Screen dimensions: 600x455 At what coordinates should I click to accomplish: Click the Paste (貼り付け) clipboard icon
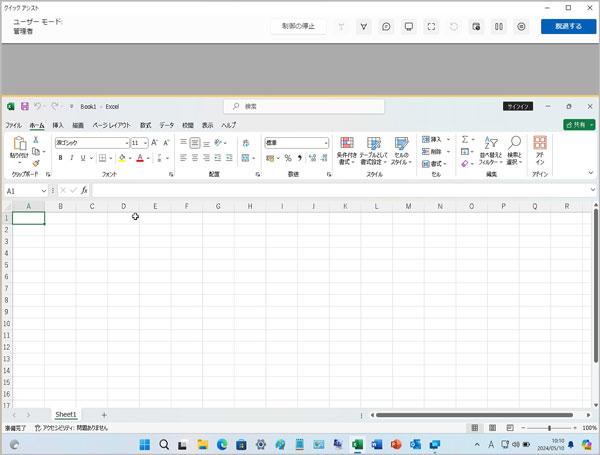click(x=19, y=144)
